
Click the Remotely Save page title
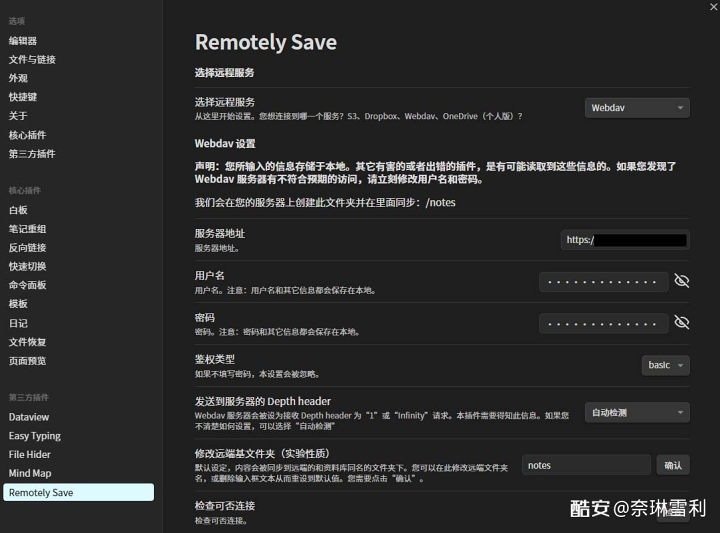pyautogui.click(x=266, y=42)
